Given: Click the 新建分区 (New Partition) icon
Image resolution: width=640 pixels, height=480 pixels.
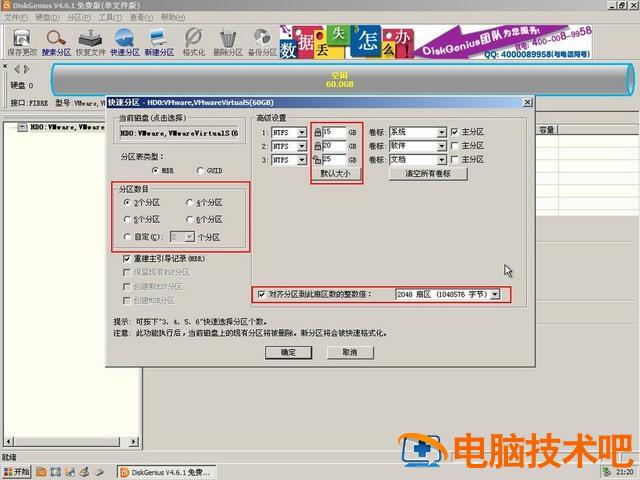Looking at the screenshot, I should [158, 40].
